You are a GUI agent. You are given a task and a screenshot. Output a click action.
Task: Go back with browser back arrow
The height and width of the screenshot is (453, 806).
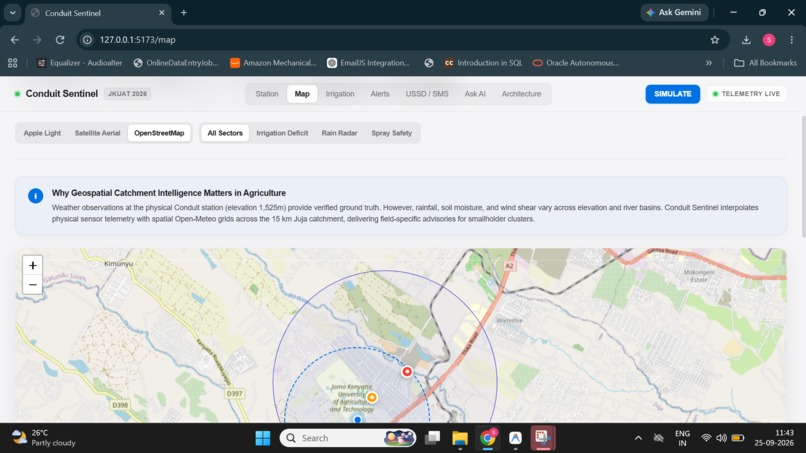click(x=14, y=40)
